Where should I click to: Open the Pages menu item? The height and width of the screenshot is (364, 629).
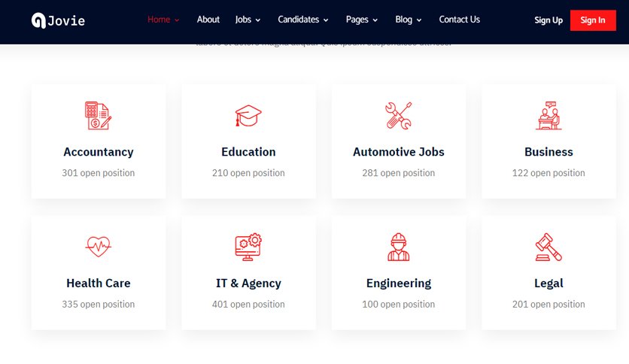coord(357,20)
